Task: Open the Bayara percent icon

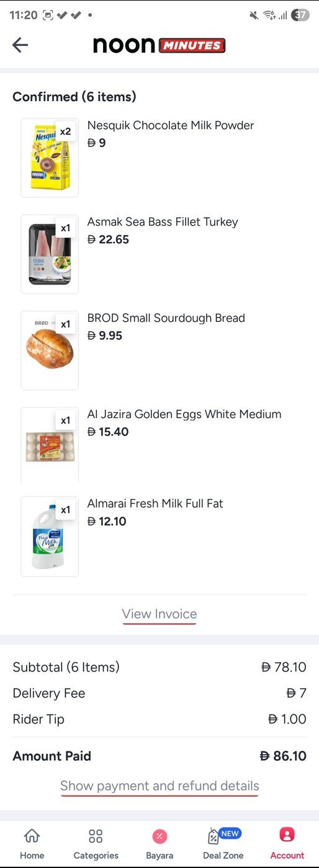Action: 159,836
